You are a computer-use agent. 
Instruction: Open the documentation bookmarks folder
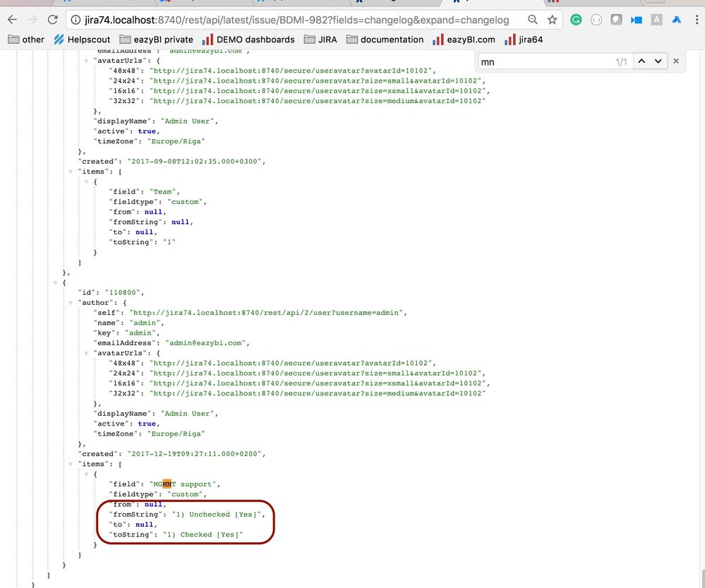[385, 40]
